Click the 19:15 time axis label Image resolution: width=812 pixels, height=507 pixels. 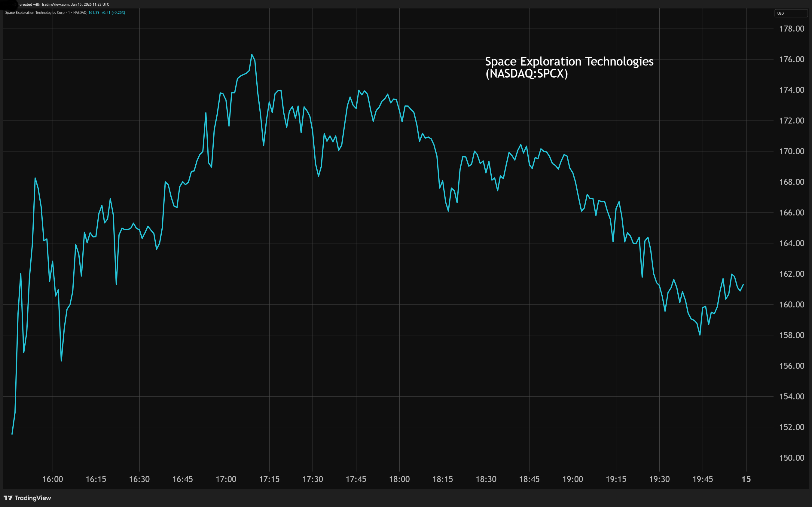pyautogui.click(x=616, y=479)
